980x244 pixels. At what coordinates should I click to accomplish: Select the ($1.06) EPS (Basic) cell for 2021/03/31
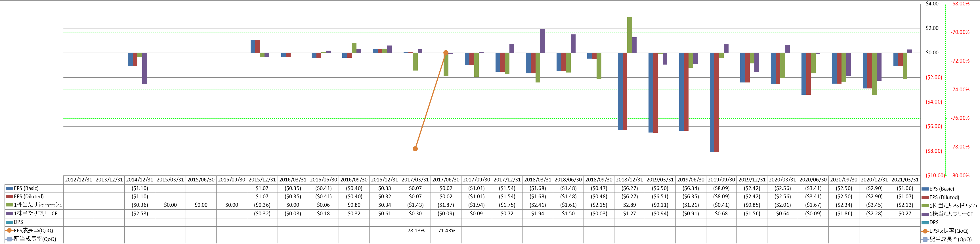[x=905, y=188]
